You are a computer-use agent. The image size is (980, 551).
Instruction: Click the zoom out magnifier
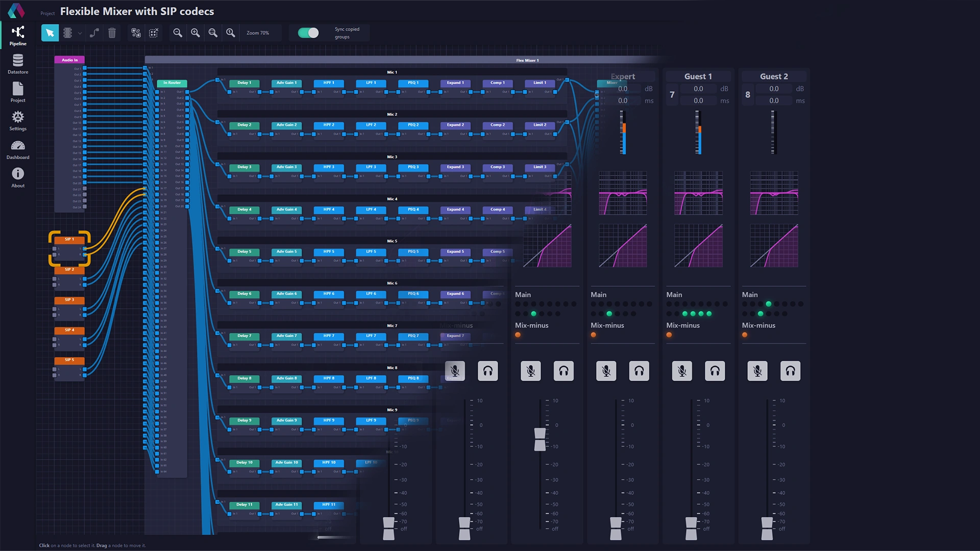(x=178, y=33)
